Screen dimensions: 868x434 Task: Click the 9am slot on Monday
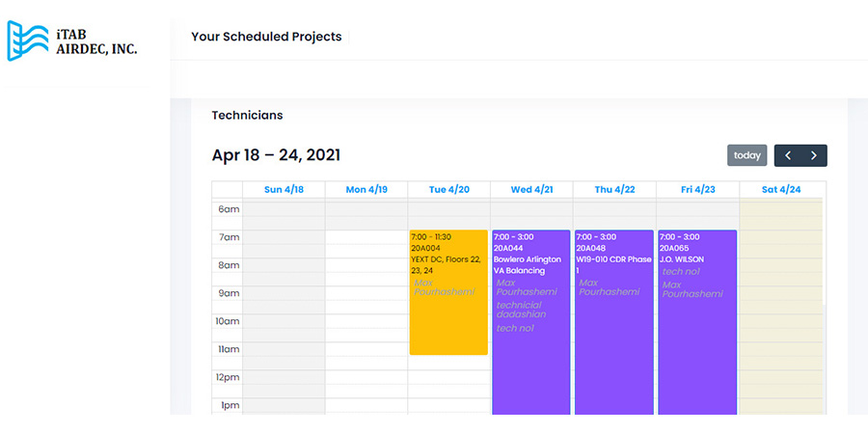click(x=366, y=293)
